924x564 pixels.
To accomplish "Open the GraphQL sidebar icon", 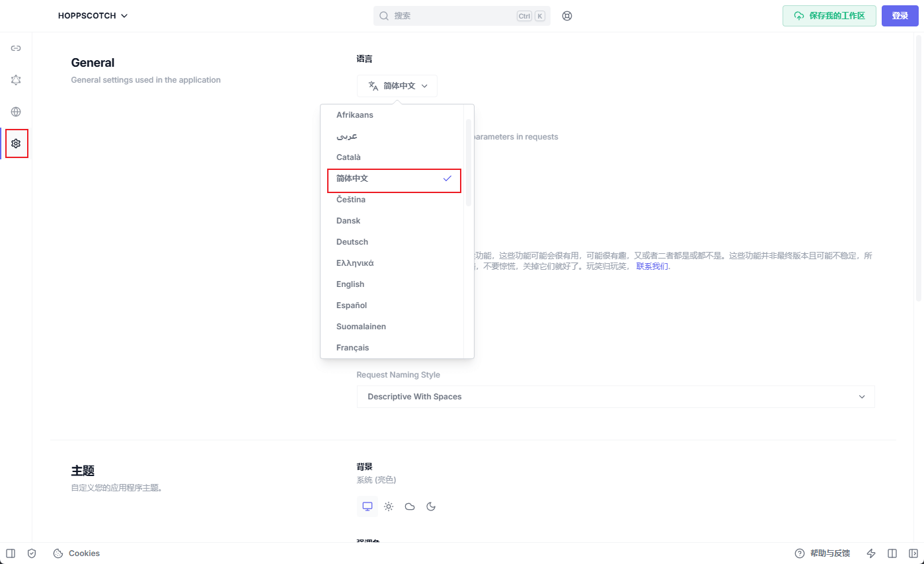I will click(x=16, y=80).
